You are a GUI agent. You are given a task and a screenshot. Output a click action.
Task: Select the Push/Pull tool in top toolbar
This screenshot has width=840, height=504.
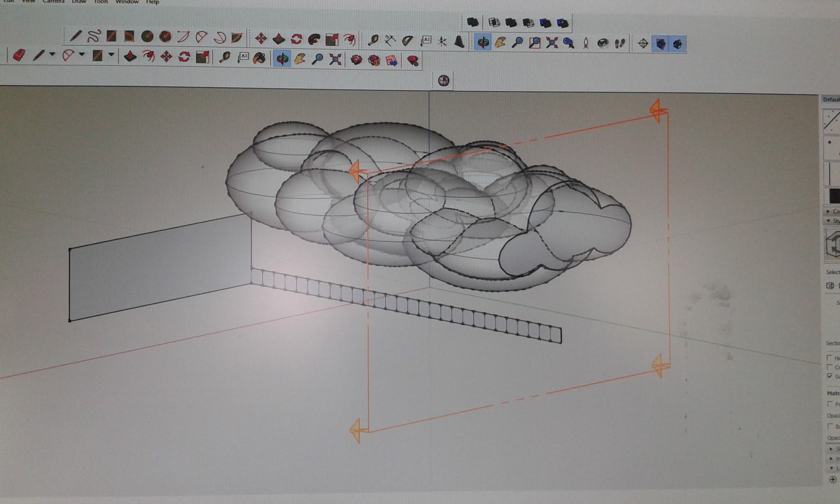pyautogui.click(x=279, y=39)
